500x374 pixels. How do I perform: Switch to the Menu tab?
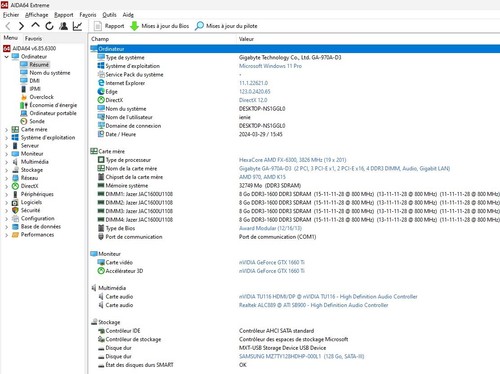[x=11, y=38]
